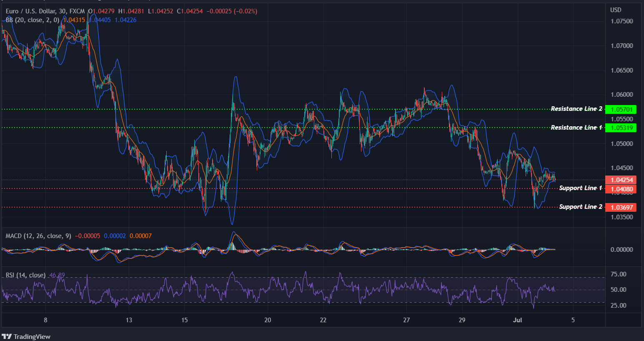Click the Support Line 1 label
644x341 pixels.
click(581, 188)
